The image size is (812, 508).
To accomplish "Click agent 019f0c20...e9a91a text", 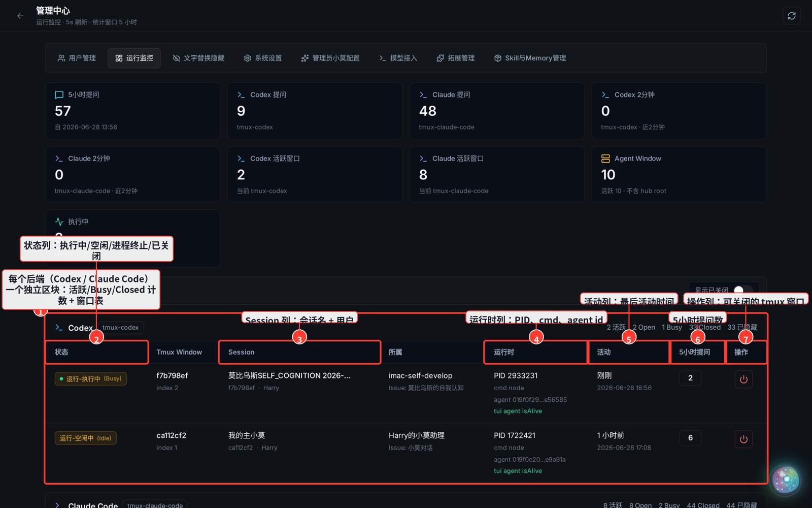I will click(x=529, y=459).
